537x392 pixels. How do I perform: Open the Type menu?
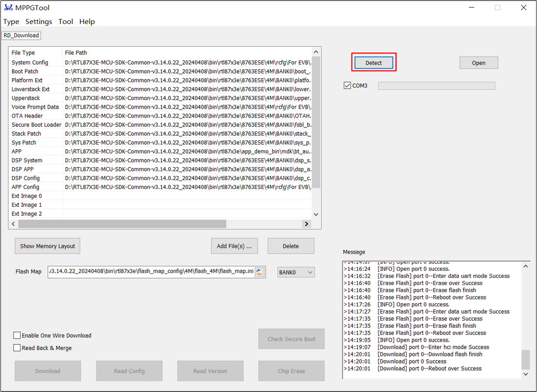coord(11,21)
